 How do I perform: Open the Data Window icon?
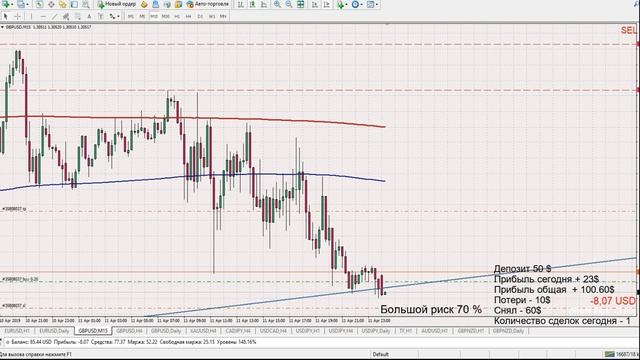click(x=51, y=4)
